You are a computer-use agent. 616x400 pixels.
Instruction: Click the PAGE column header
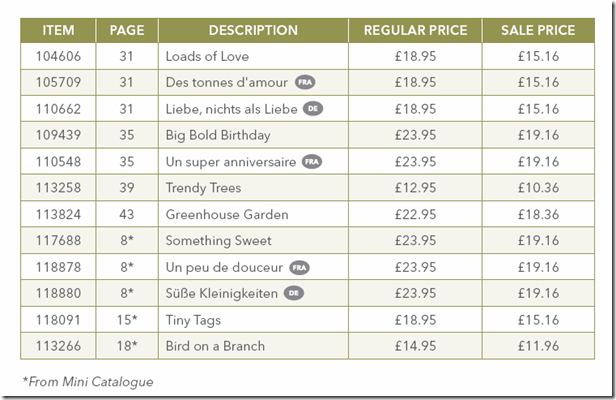pyautogui.click(x=126, y=30)
